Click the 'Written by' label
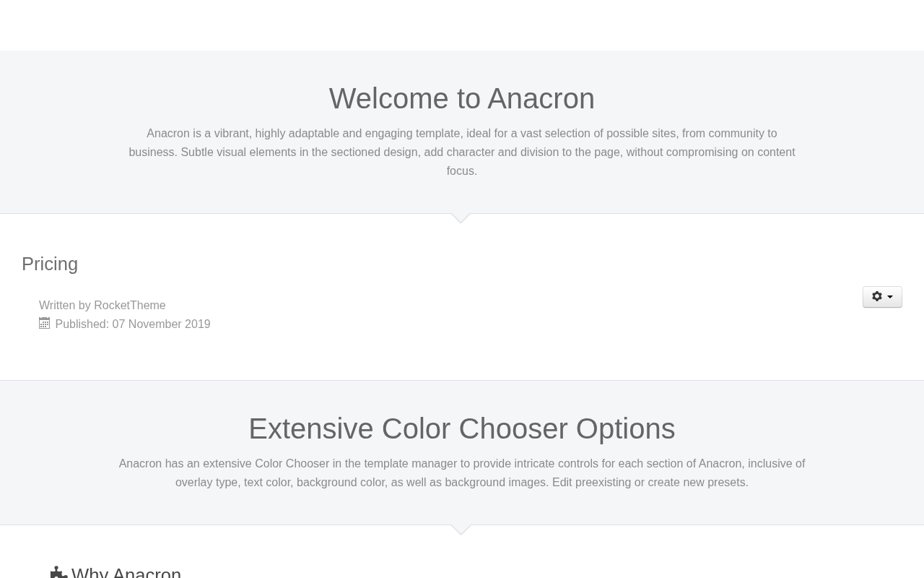 (x=65, y=305)
